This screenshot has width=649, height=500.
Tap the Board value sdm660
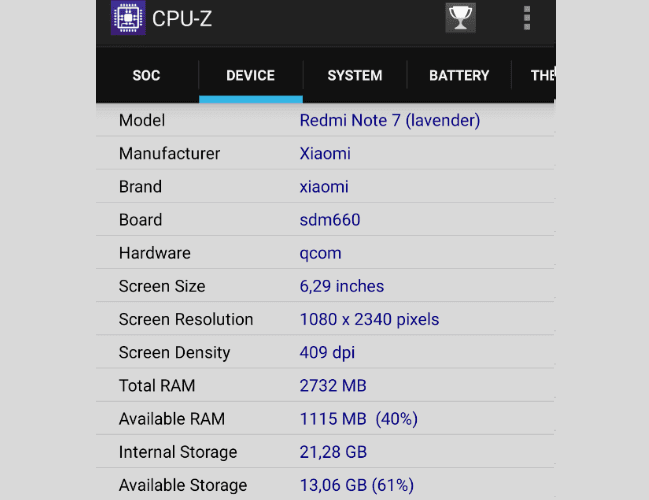[x=330, y=220]
